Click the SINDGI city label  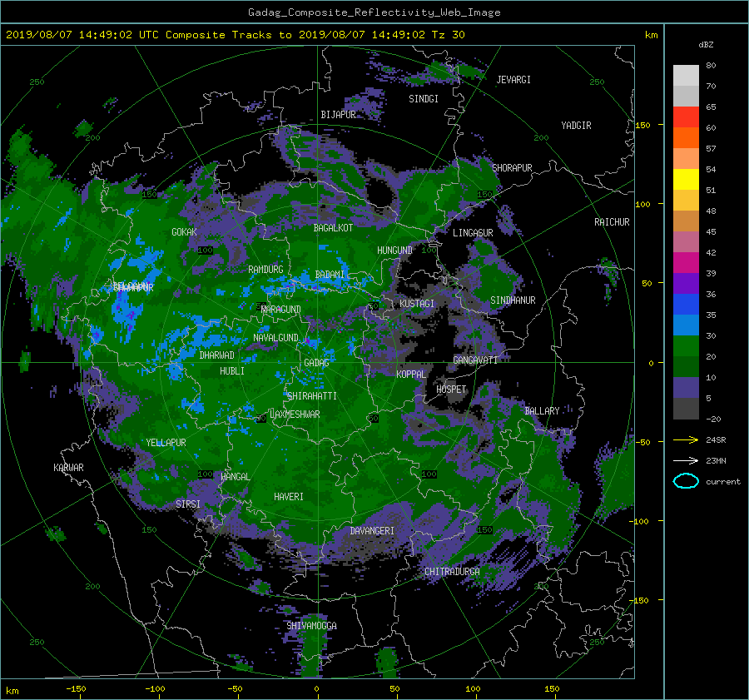[x=424, y=98]
